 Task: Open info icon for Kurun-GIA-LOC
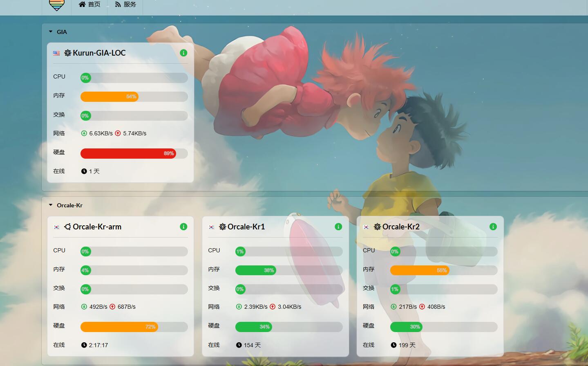click(x=183, y=53)
